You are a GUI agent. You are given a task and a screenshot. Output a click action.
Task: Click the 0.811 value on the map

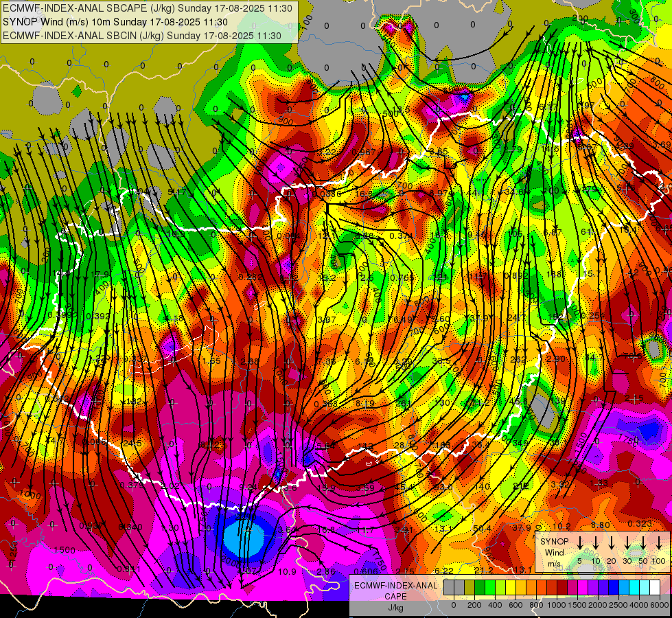click(x=129, y=569)
